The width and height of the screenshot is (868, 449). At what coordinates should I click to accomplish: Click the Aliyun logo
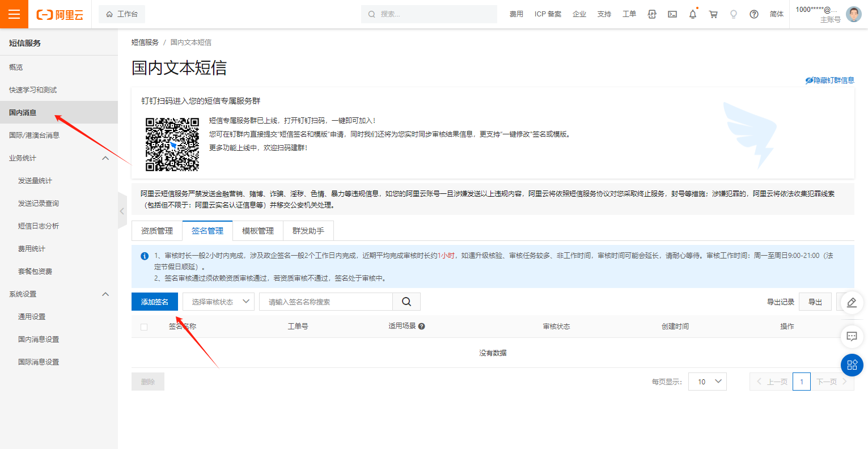[x=60, y=15]
